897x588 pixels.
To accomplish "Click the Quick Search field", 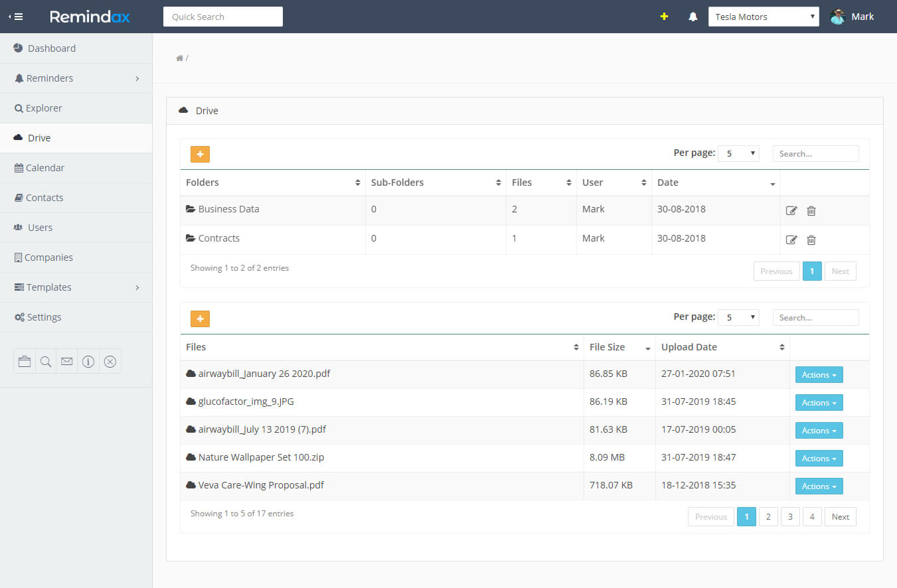I will 223,17.
